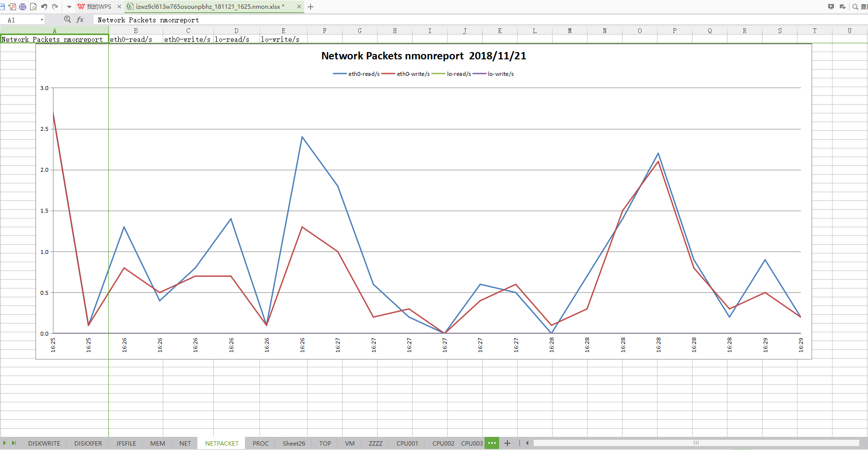Image resolution: width=868 pixels, height=450 pixels.
Task: Open a new document tab with plus
Action: [x=311, y=7]
